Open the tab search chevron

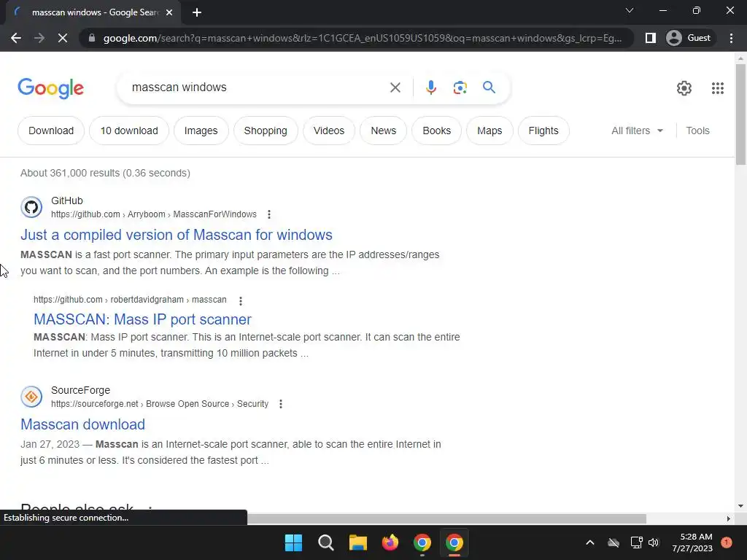tap(630, 10)
